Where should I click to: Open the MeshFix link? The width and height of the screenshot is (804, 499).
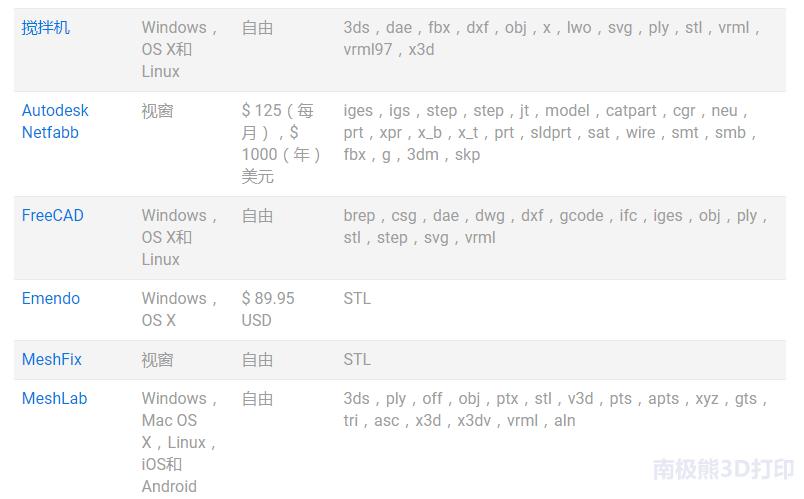52,359
